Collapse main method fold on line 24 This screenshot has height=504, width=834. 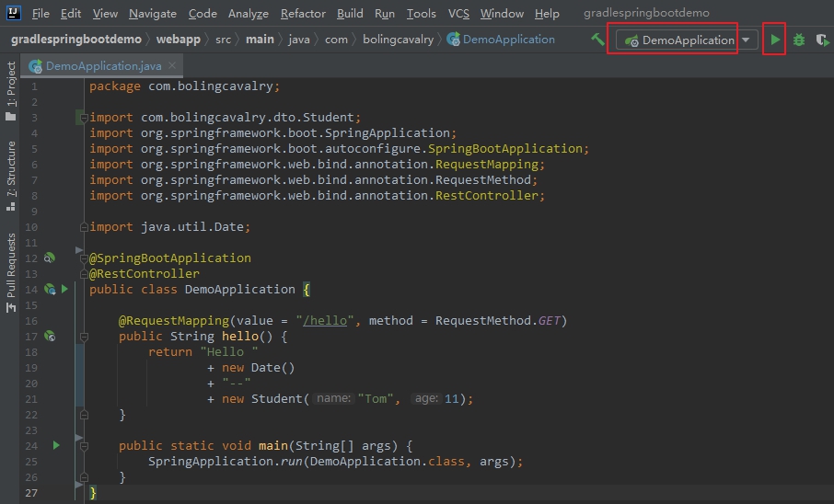coord(84,446)
